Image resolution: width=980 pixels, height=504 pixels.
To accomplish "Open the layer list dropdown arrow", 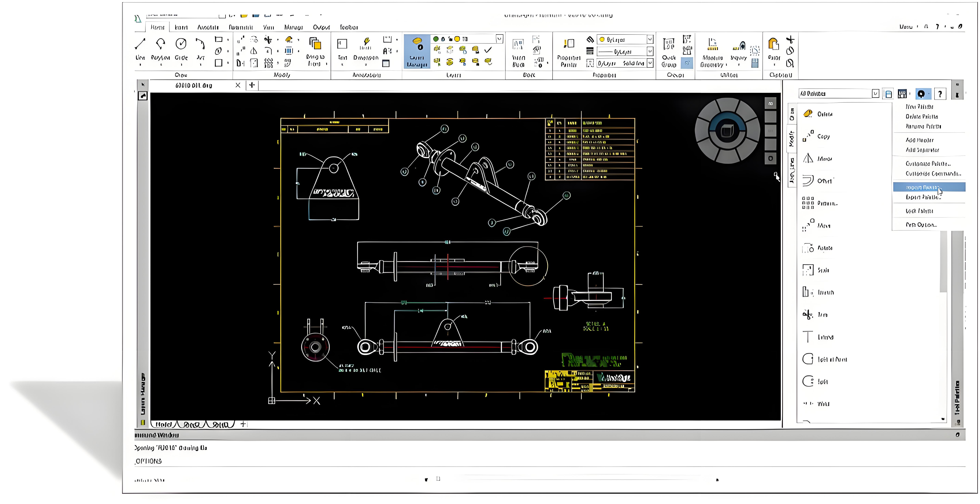I will (500, 39).
